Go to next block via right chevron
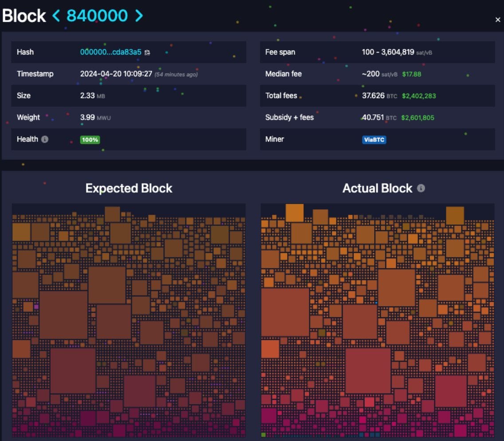This screenshot has height=441, width=504. tap(139, 16)
